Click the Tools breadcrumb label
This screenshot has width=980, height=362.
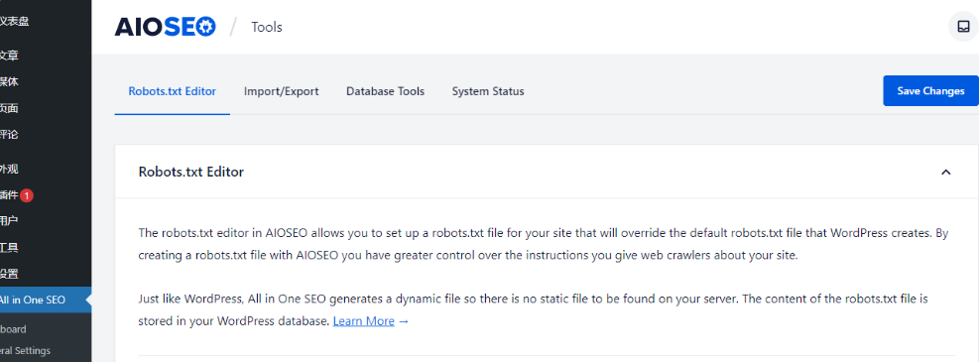267,27
